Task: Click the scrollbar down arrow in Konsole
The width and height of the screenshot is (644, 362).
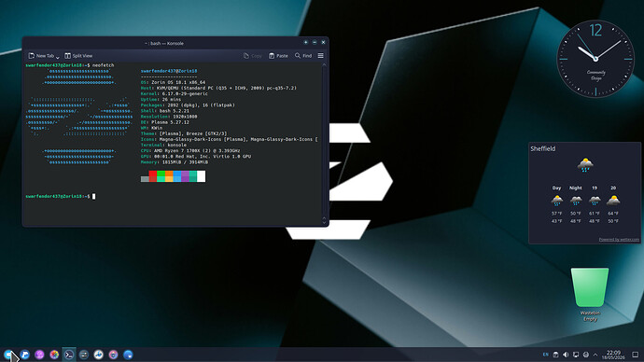Action: point(324,222)
